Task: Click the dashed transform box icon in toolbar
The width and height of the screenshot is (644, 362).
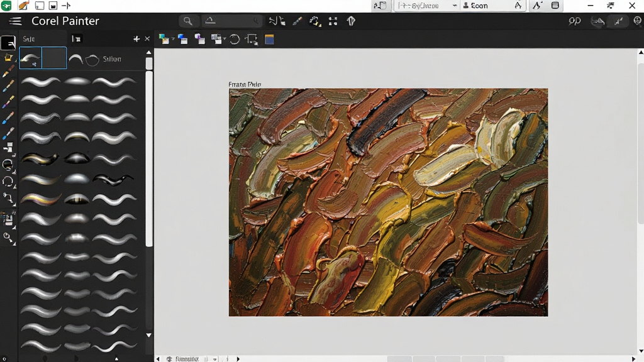Action: [252, 40]
